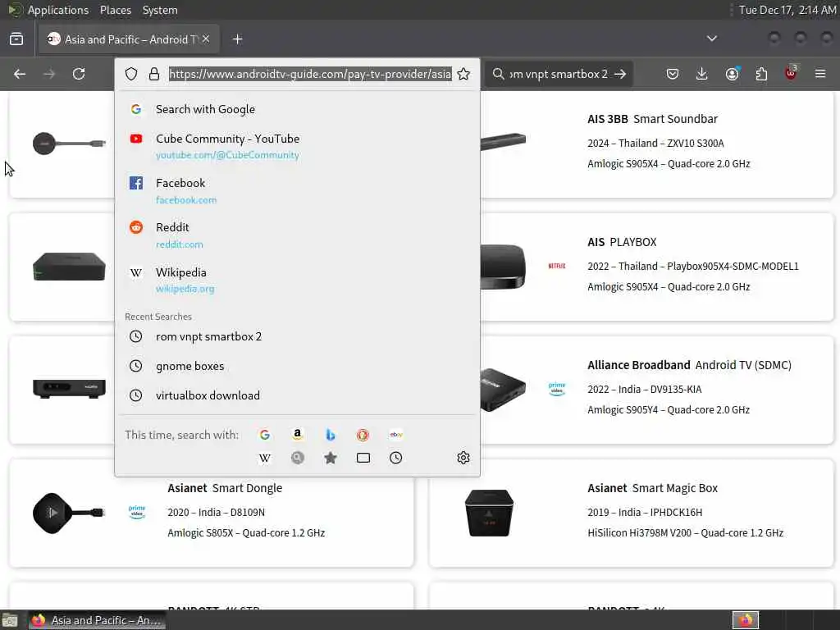Click the clock in top panel
Viewport: 840px width, 630px height.
787,10
